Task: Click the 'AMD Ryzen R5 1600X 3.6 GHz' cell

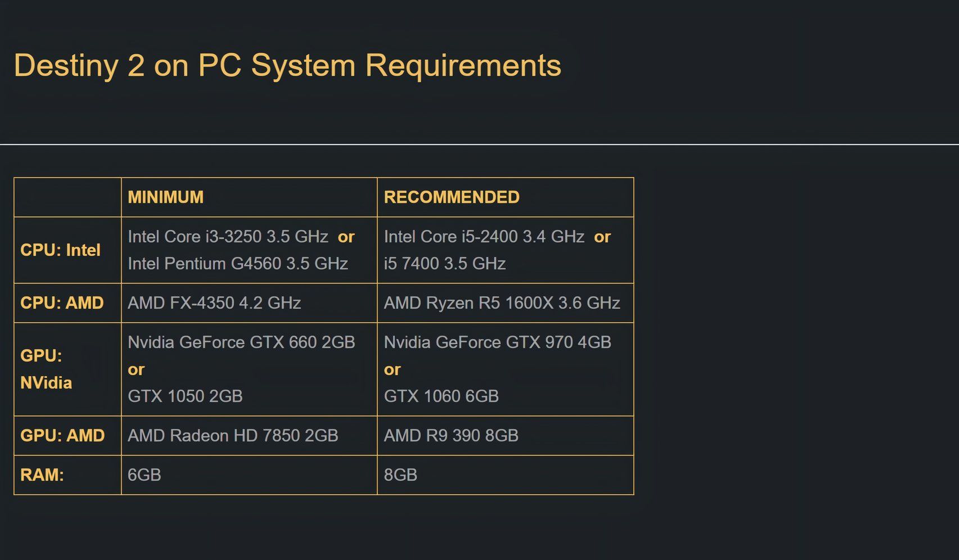Action: coord(506,303)
